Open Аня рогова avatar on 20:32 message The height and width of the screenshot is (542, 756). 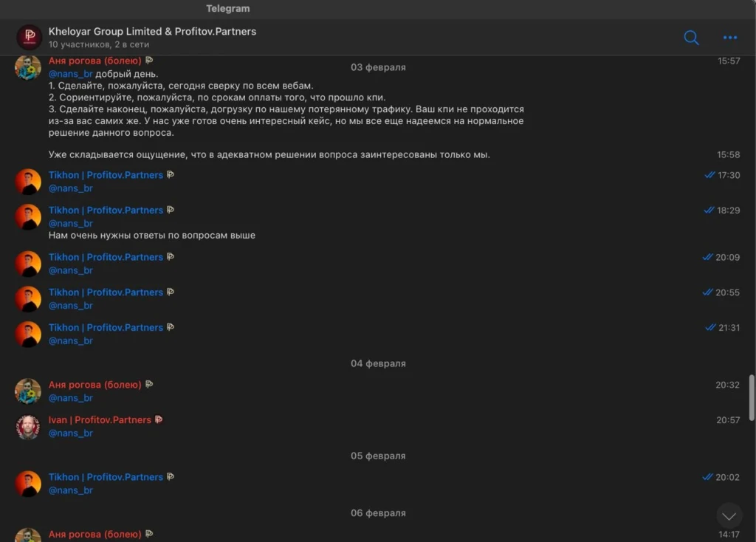[28, 391]
